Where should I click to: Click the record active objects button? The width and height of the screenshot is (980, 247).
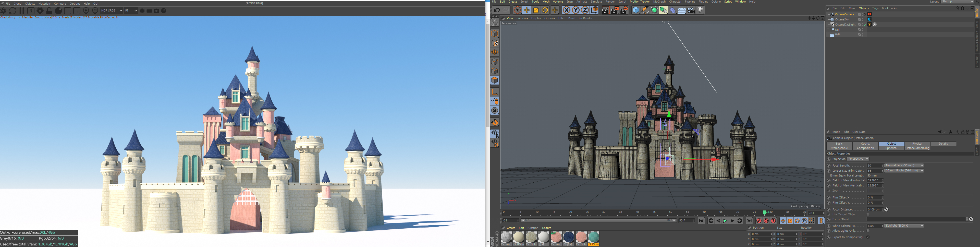[x=759, y=221]
